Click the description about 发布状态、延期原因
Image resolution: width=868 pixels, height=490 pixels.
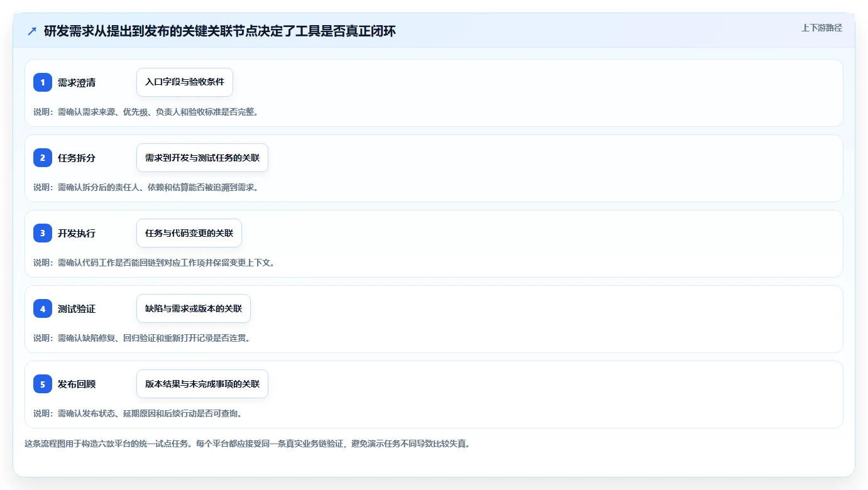click(138, 413)
